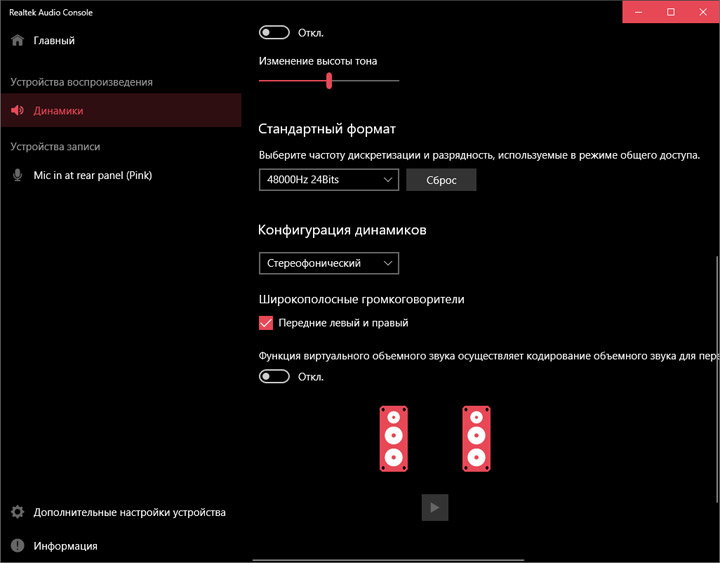Click the Широкополосные громкоговорители label
This screenshot has height=563, width=720.
click(361, 299)
